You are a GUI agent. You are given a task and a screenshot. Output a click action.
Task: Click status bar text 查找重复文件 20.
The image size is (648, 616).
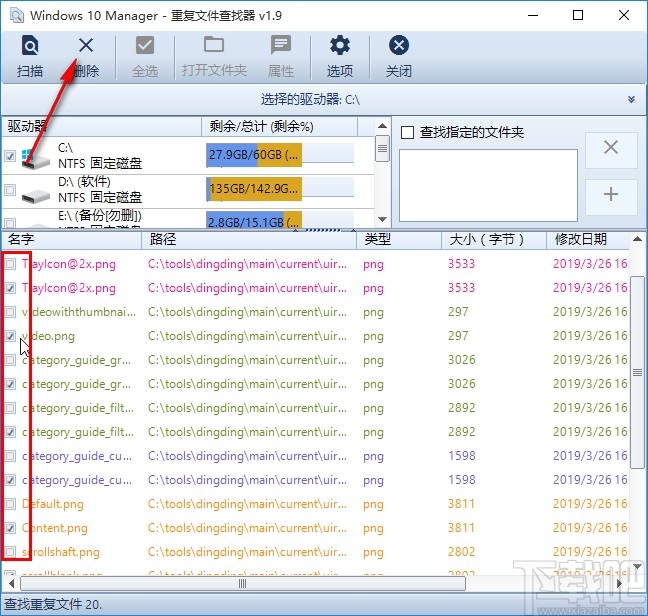click(x=53, y=604)
